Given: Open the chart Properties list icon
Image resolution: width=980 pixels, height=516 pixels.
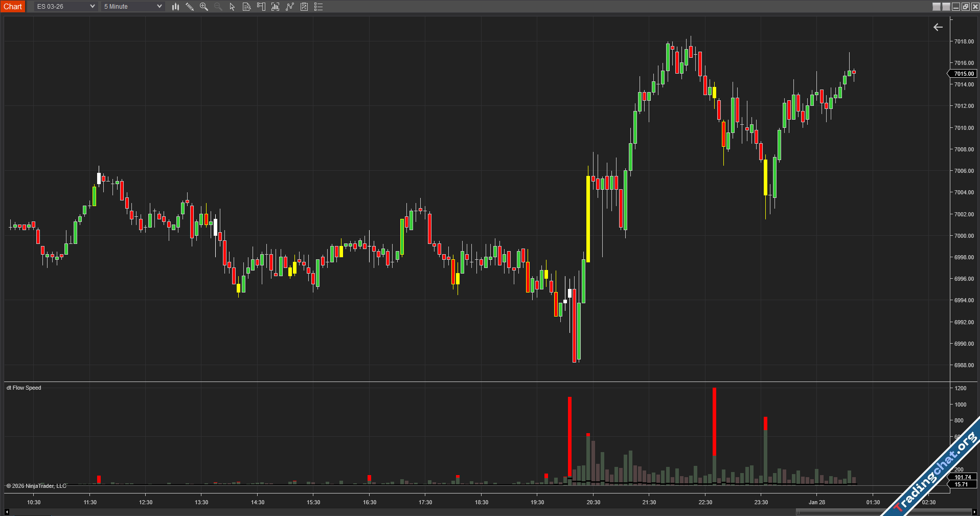Looking at the screenshot, I should (x=318, y=7).
